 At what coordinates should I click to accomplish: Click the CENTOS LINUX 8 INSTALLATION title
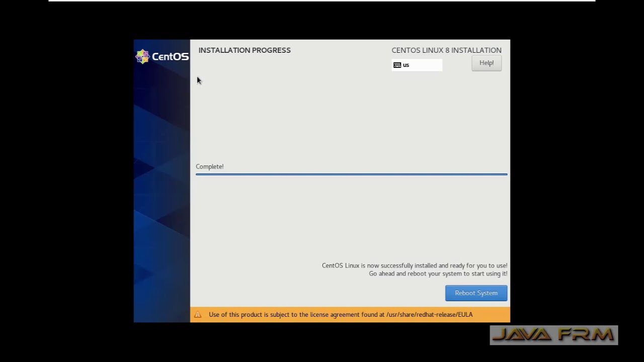click(x=446, y=50)
